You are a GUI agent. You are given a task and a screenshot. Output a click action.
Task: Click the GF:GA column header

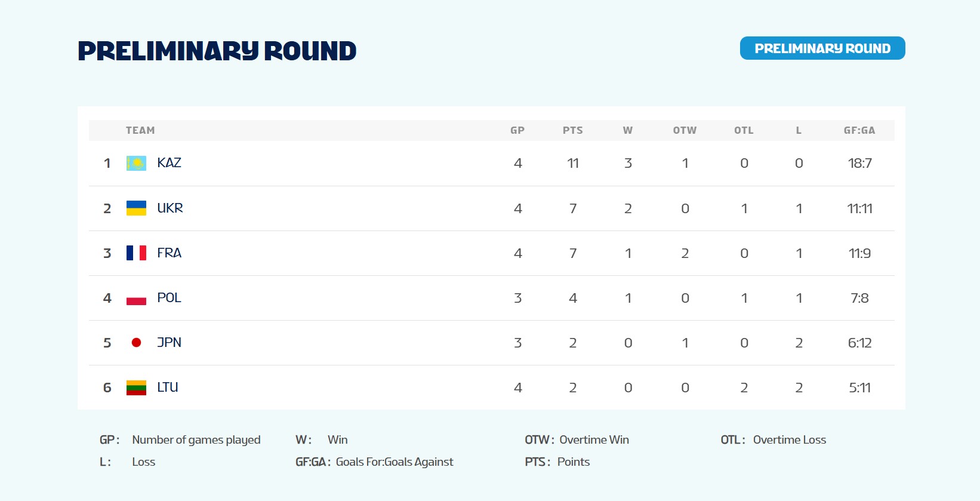pyautogui.click(x=859, y=130)
